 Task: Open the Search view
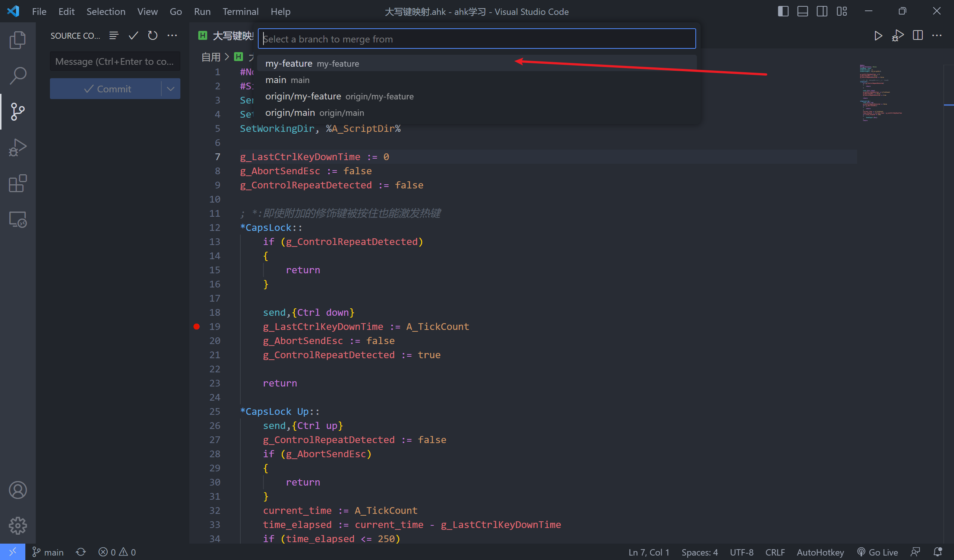(18, 75)
